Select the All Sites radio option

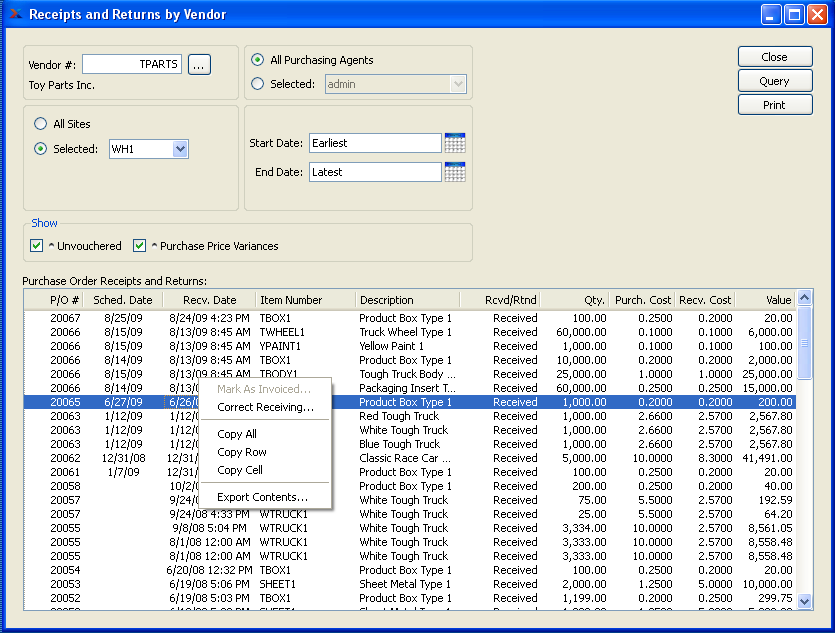tap(41, 124)
